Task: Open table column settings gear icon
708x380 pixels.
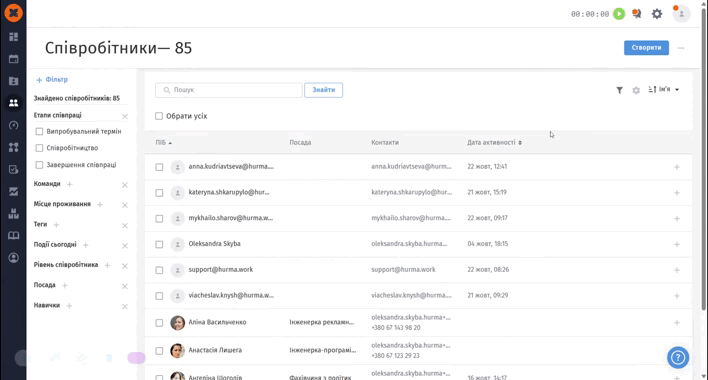Action: tap(636, 90)
